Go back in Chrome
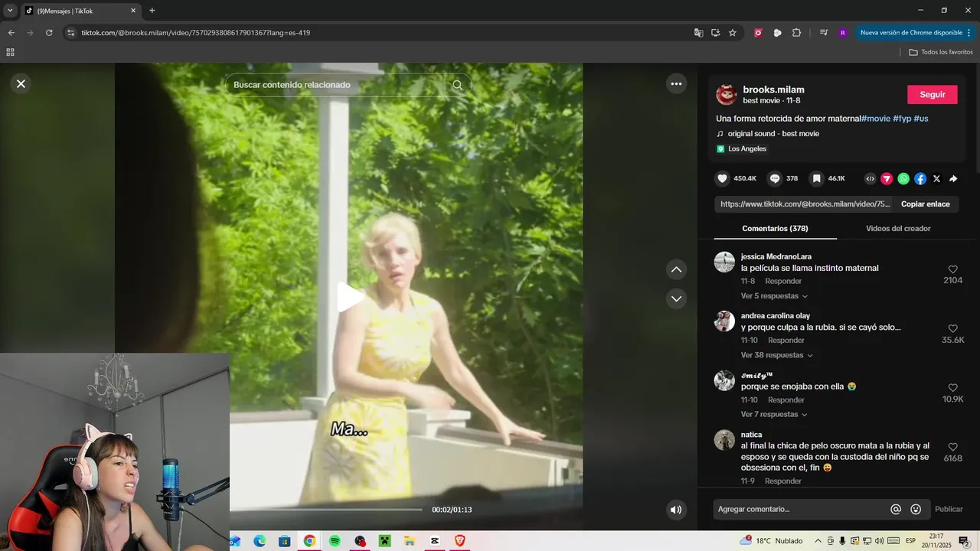The image size is (980, 551). click(x=11, y=33)
